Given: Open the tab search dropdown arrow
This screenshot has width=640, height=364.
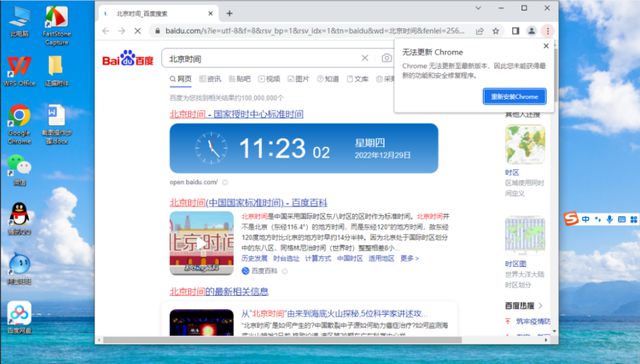Looking at the screenshot, I should (x=478, y=8).
